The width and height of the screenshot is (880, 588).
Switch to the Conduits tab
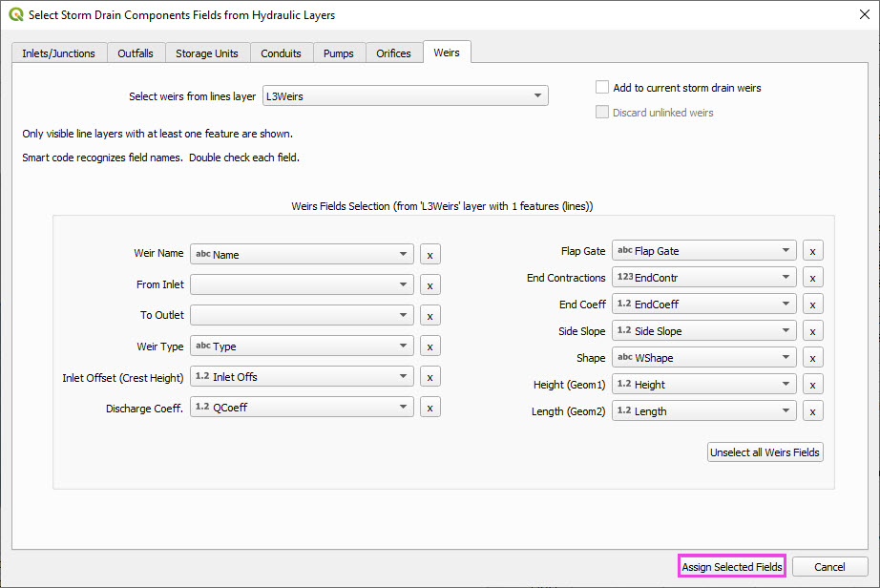coord(281,53)
